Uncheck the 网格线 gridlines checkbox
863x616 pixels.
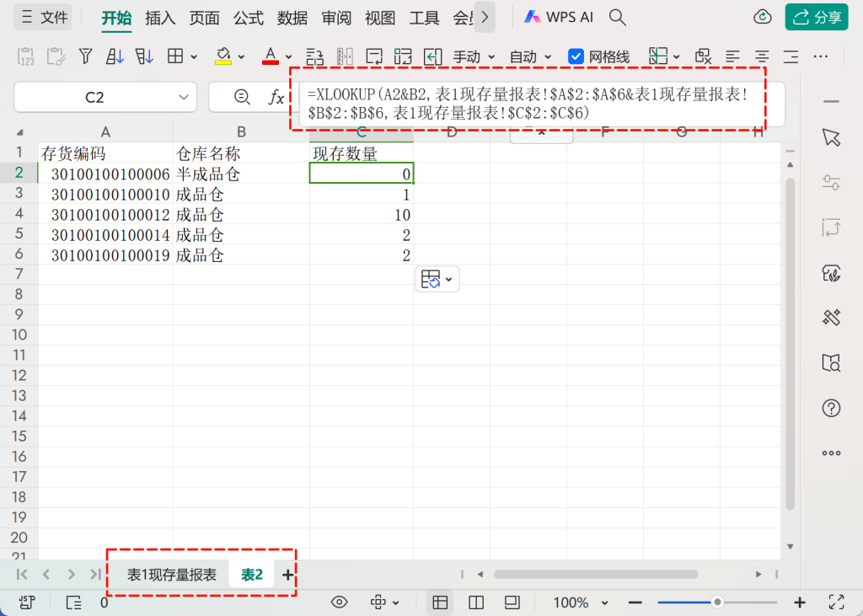coord(576,56)
